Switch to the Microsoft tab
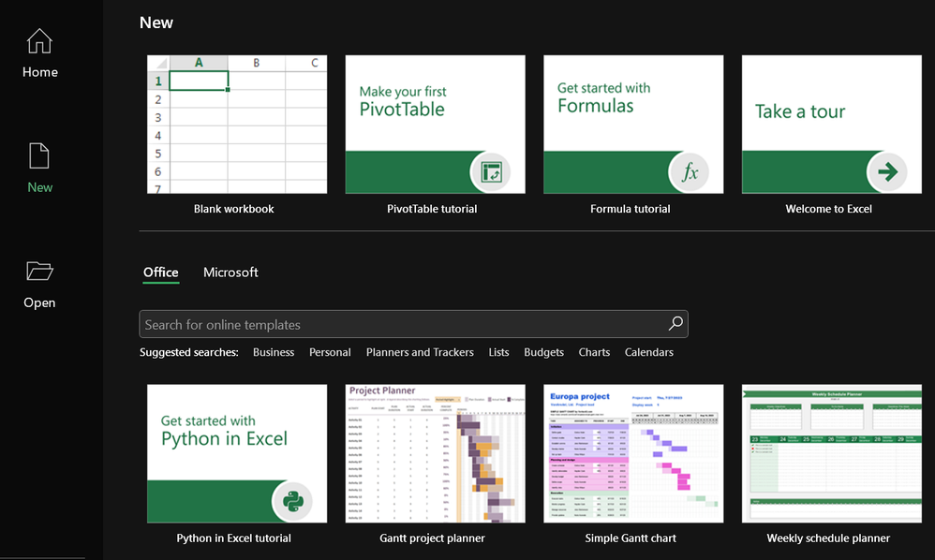The width and height of the screenshot is (935, 560). (x=230, y=273)
